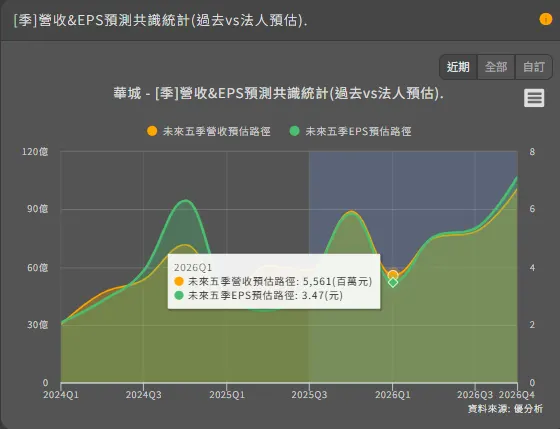Open the 自訂 custom range tab
This screenshot has width=560, height=429.
(534, 67)
